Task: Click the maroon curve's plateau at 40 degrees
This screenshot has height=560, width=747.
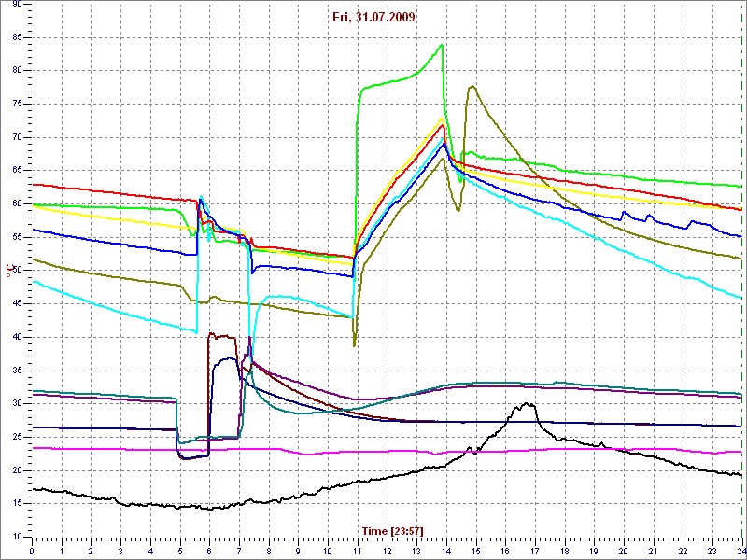Action: [222, 335]
